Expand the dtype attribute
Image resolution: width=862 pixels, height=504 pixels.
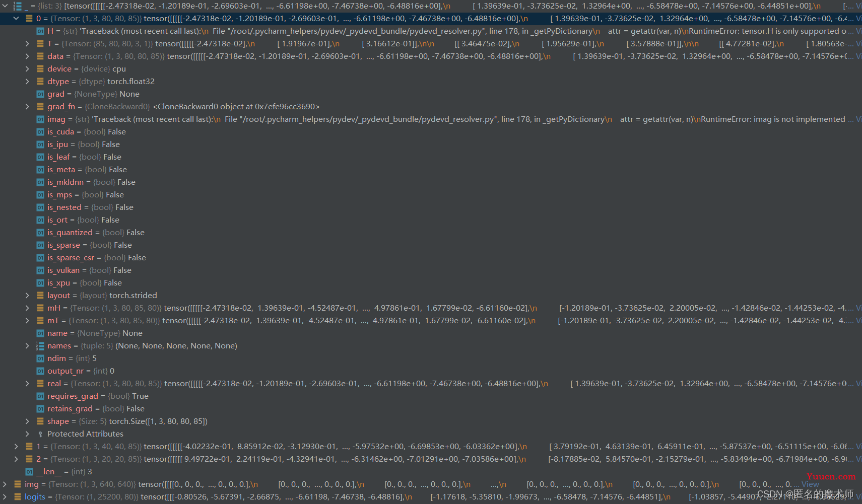point(27,82)
